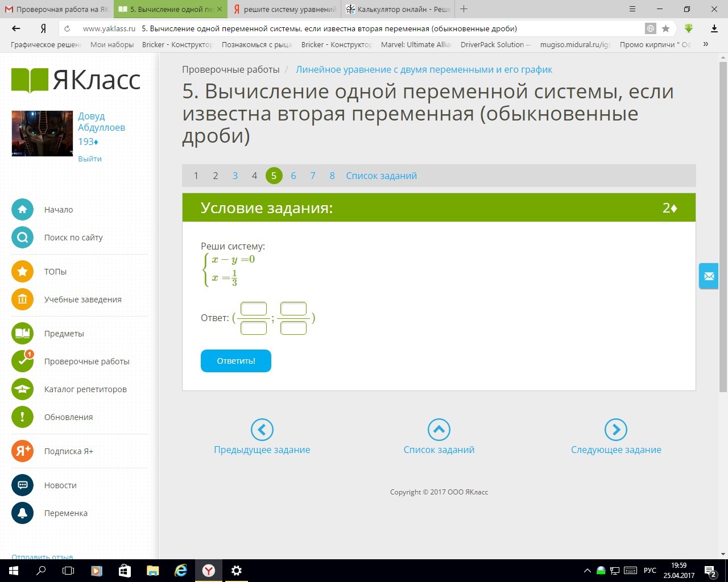Go to Следующее задание
This screenshot has width=728, height=582.
pos(616,438)
